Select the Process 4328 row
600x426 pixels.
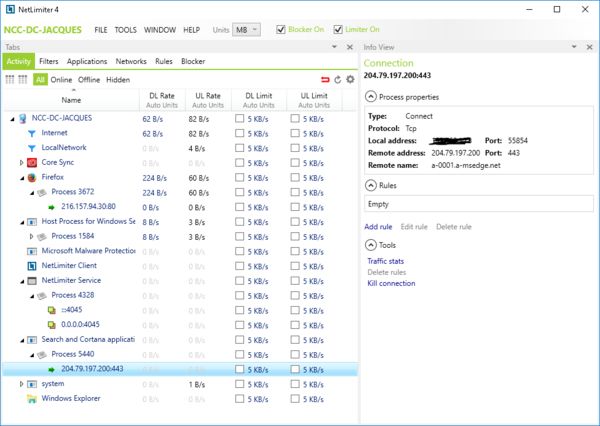click(181, 295)
